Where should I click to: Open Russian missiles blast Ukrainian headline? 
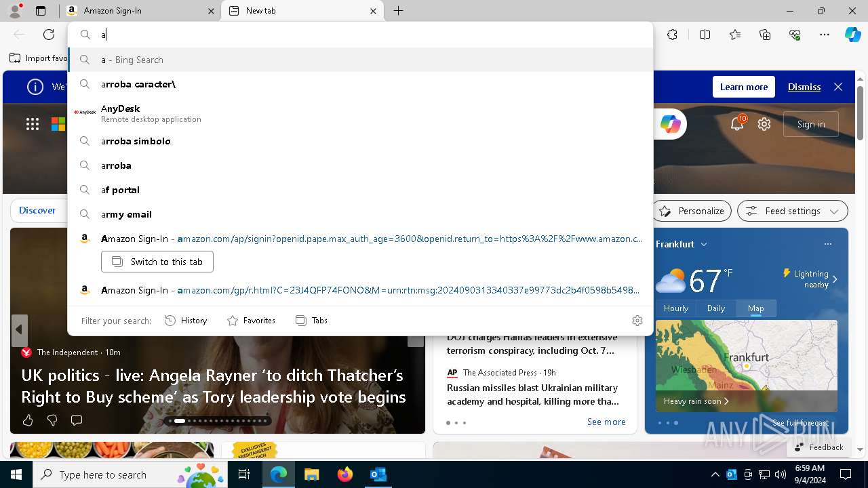(533, 394)
